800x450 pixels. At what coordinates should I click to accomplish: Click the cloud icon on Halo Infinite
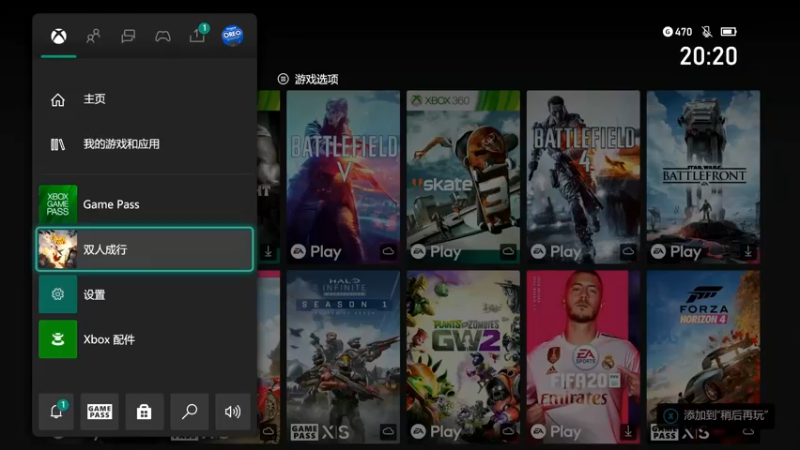point(388,431)
